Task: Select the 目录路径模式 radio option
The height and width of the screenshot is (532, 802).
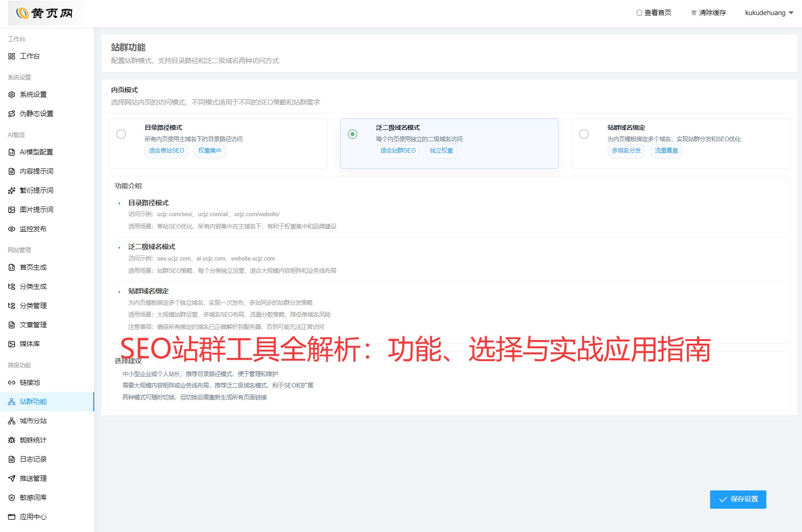Action: [x=121, y=134]
